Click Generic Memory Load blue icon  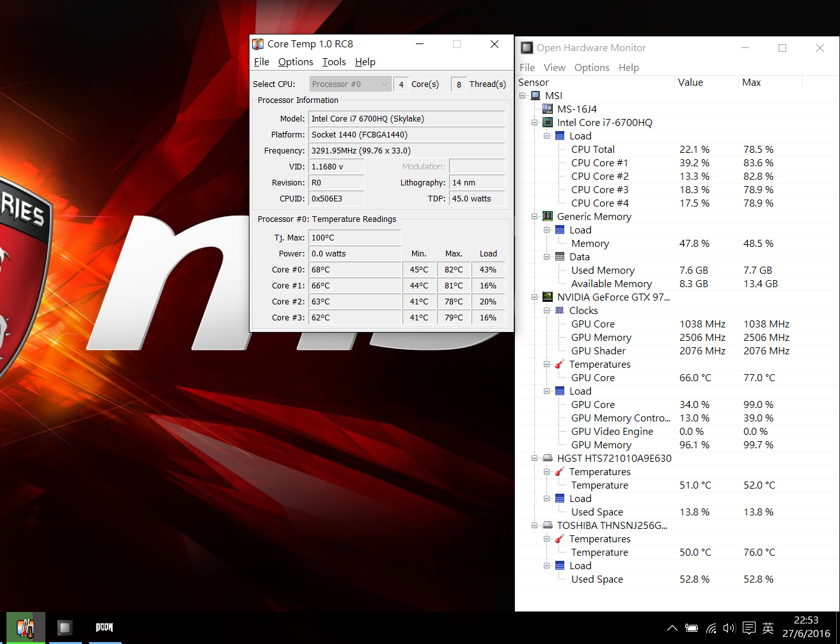click(560, 230)
